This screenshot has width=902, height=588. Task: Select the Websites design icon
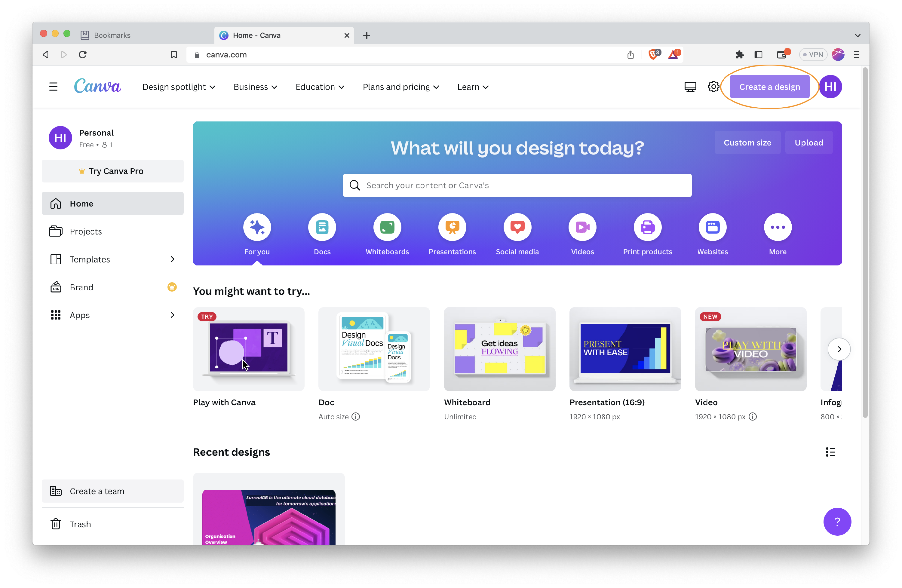(713, 227)
